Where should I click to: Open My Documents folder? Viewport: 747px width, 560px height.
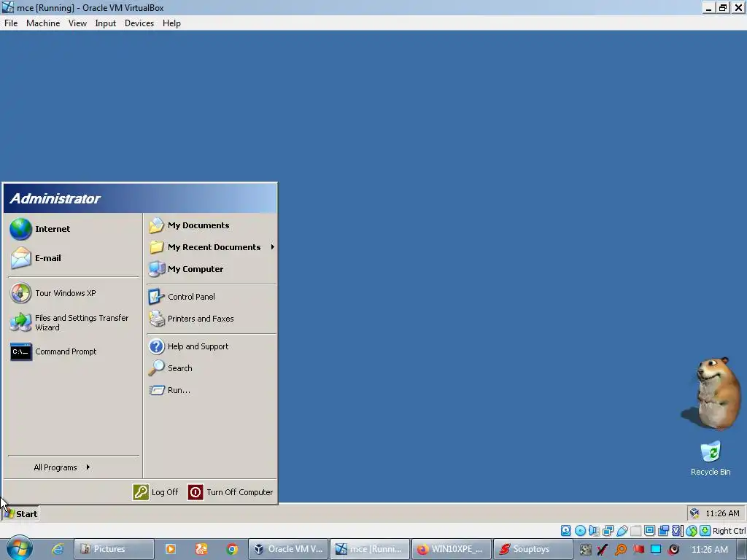coord(189,225)
